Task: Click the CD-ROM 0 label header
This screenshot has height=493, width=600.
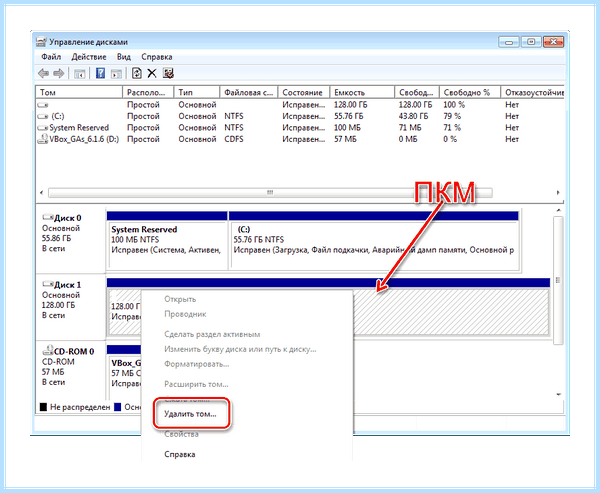Action: click(74, 351)
